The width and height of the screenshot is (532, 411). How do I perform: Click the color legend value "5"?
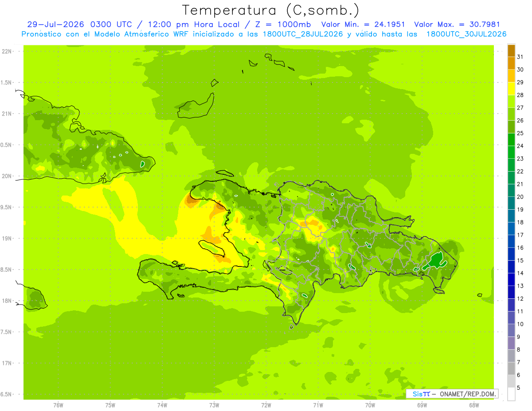point(519,388)
